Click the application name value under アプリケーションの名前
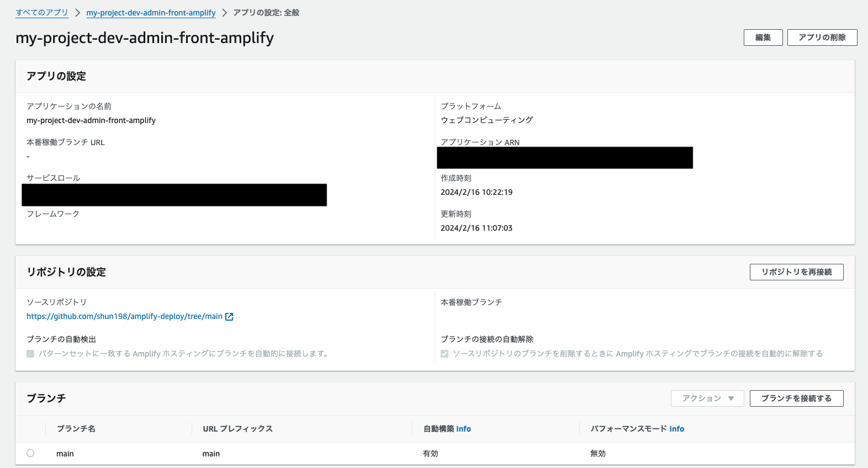Image resolution: width=868 pixels, height=468 pixels. tap(91, 120)
